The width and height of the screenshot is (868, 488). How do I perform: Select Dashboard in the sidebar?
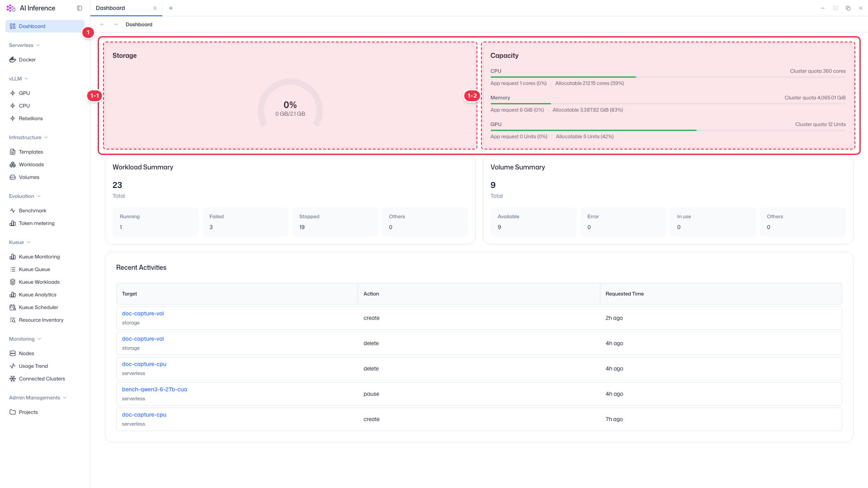(45, 26)
